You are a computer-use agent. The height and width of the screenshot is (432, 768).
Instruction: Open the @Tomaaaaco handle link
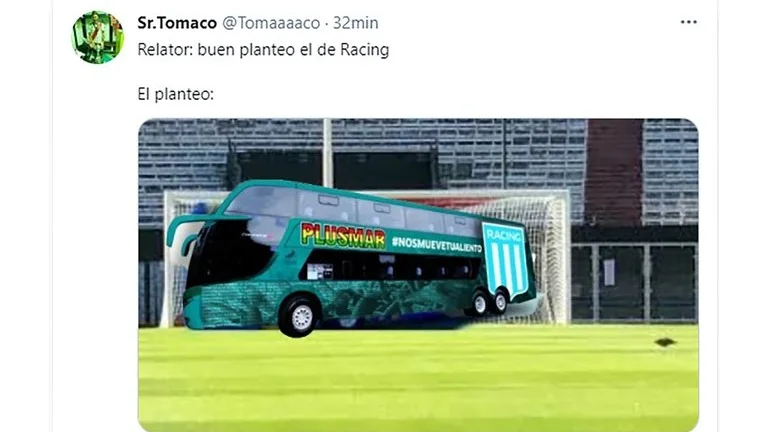click(271, 23)
